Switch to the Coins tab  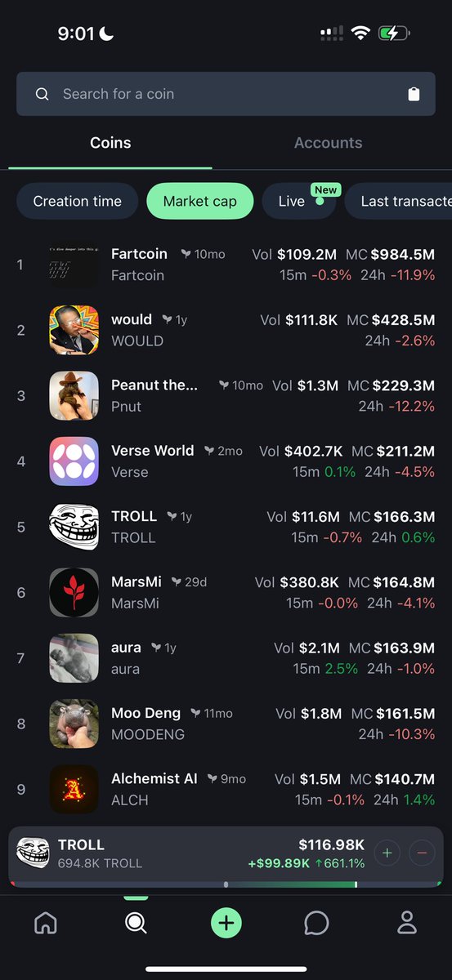click(110, 143)
